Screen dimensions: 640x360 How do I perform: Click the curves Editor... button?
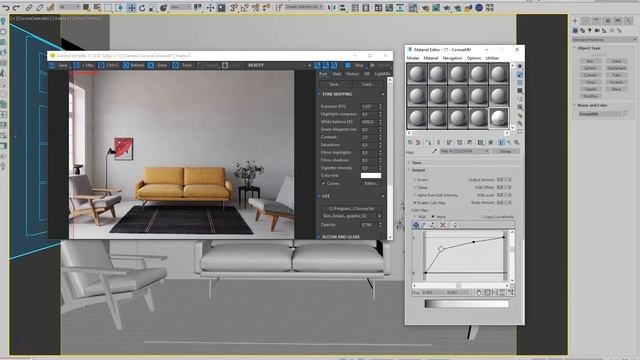click(371, 184)
